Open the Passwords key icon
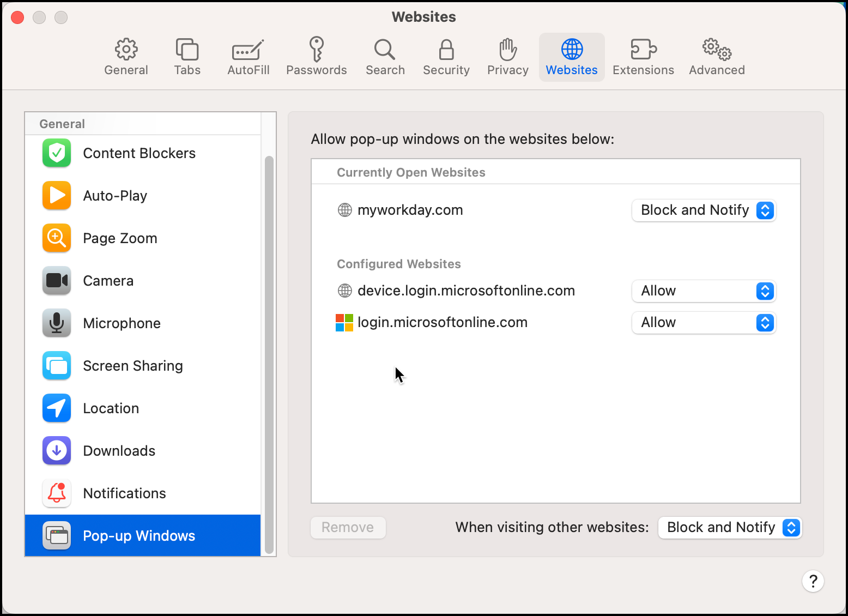This screenshot has width=848, height=616. [317, 49]
